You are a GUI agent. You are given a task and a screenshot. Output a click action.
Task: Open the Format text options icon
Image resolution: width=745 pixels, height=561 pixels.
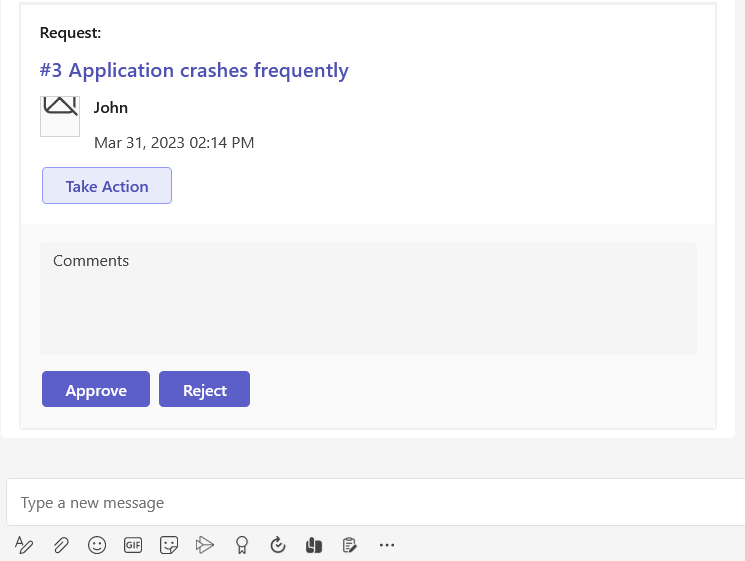pos(25,545)
